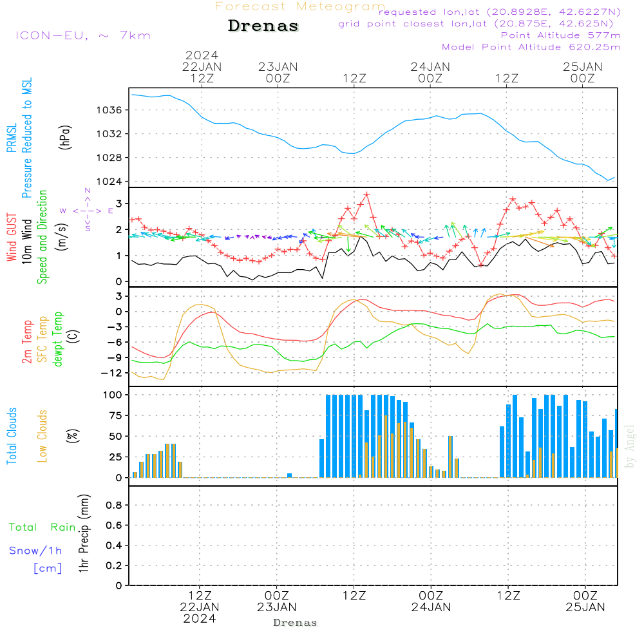Click the 1036 pressure axis value
The height and width of the screenshot is (644, 644).
pos(109,110)
